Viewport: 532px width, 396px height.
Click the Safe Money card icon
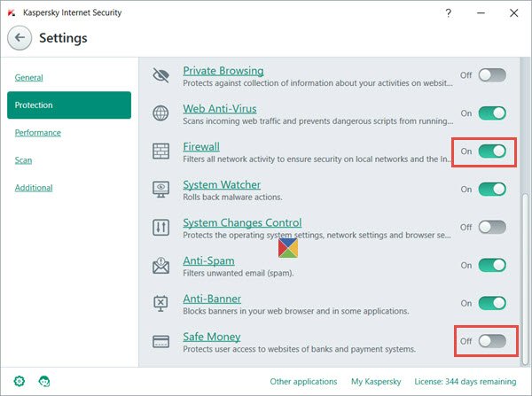click(x=160, y=341)
